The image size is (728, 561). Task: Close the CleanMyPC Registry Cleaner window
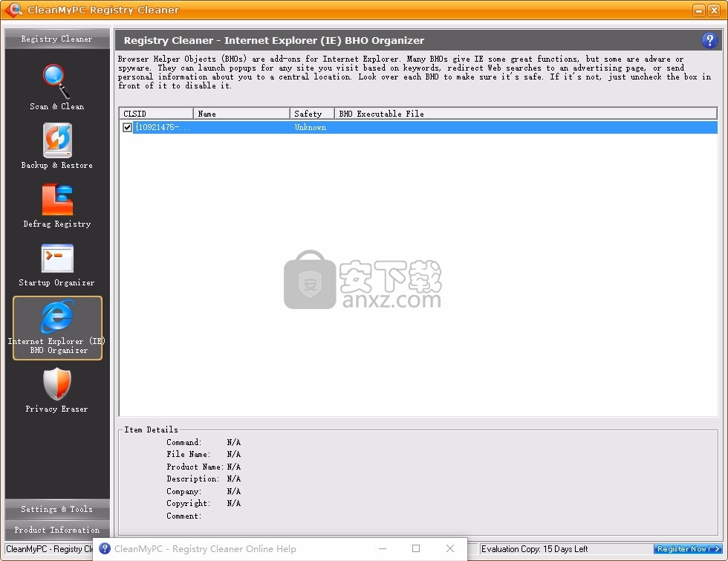click(714, 10)
